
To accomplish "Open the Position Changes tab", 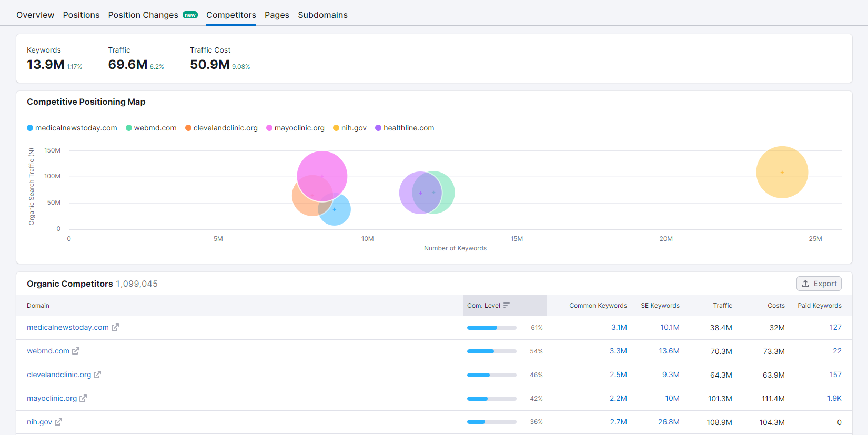I will [x=143, y=15].
